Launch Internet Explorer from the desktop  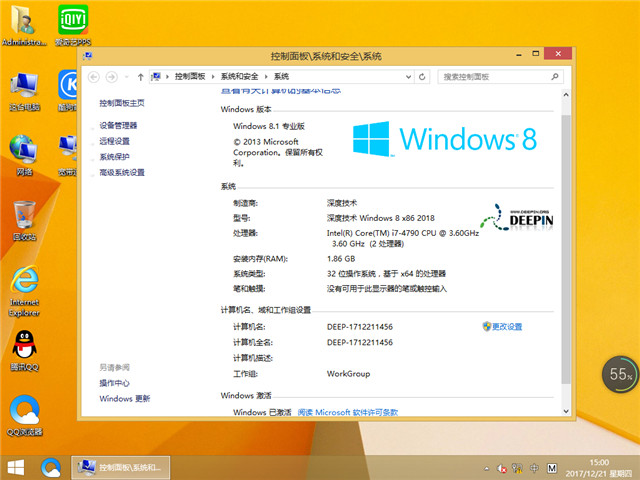pos(24,290)
